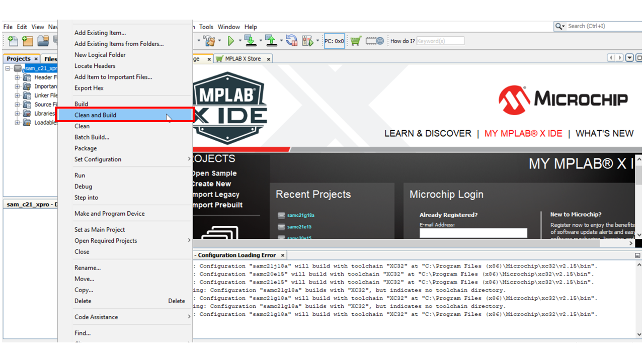Choose Export Hex in context menu
Image resolution: width=644 pixels, height=362 pixels.
89,88
